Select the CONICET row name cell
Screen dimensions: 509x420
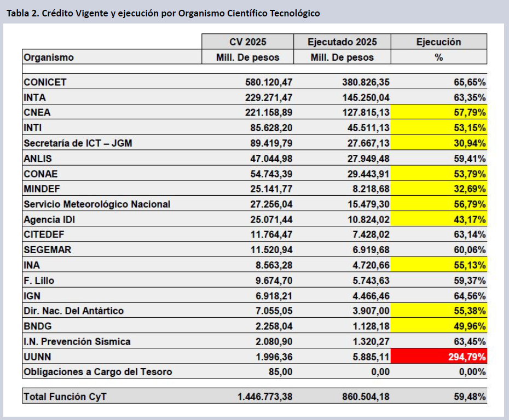point(45,82)
